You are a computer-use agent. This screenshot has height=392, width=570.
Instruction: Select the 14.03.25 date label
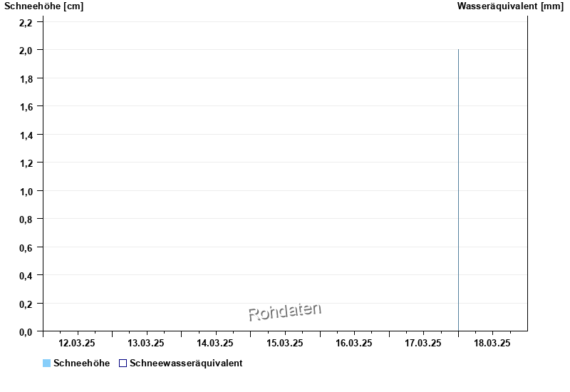click(216, 344)
